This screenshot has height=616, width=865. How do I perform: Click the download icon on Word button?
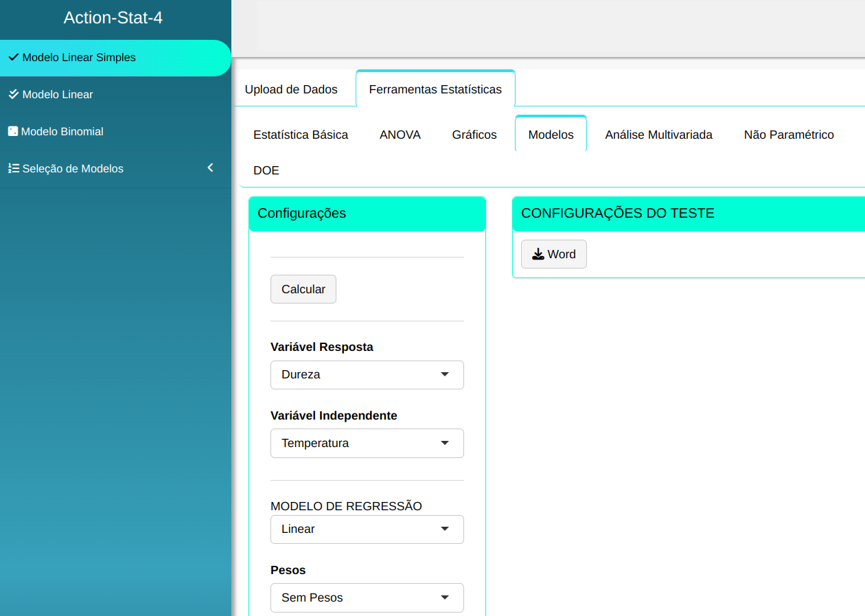[538, 254]
